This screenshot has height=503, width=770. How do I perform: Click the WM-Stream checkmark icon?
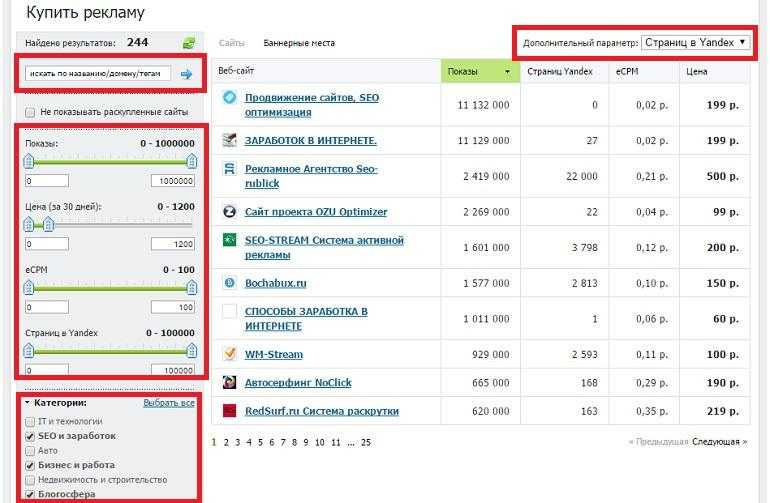(229, 354)
